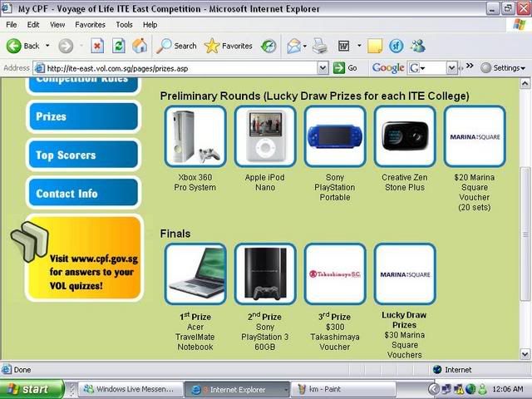Expand the Google toolbar overflow chevrons
Image resolution: width=532 pixels, height=399 pixels.
point(470,66)
